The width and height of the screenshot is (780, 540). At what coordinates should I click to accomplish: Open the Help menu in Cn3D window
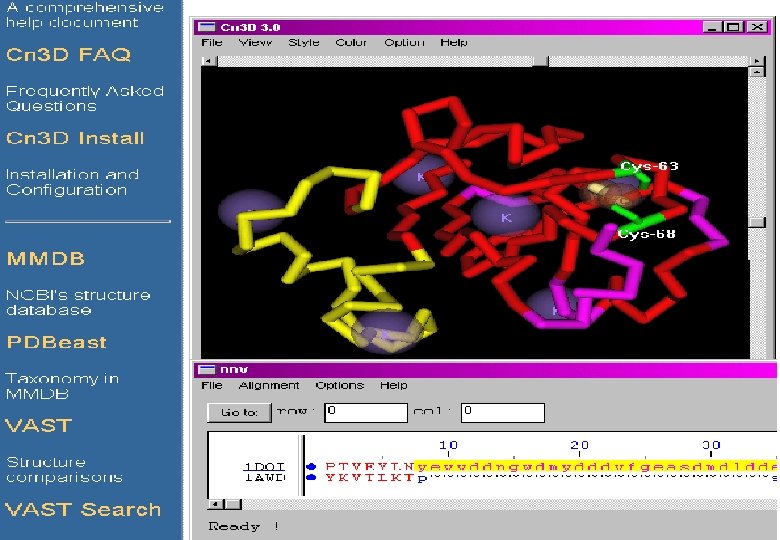coord(454,43)
